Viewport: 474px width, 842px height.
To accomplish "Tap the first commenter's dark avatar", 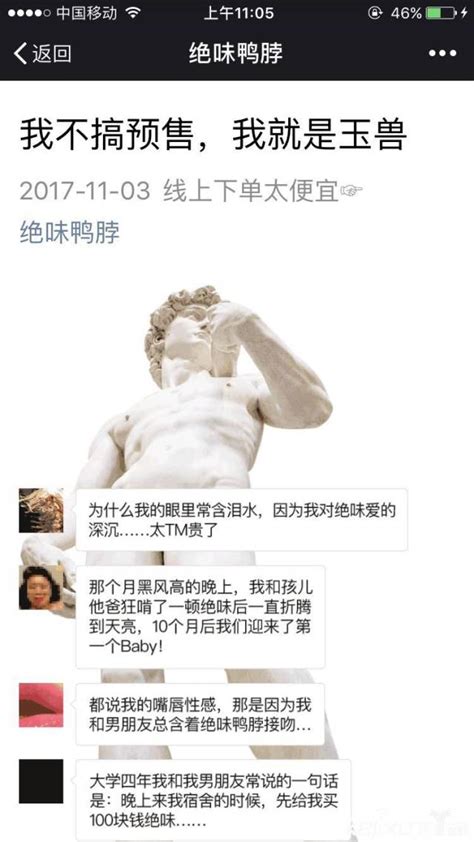I will pos(41,510).
